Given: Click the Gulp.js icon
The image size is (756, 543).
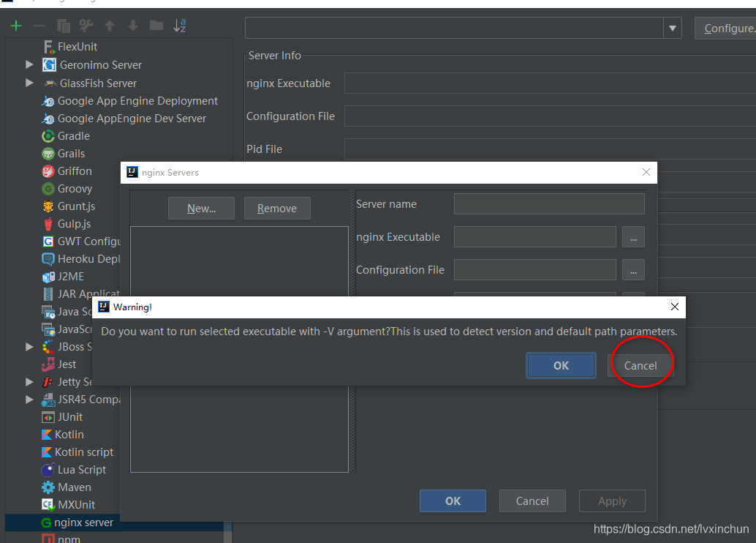Looking at the screenshot, I should (x=48, y=224).
